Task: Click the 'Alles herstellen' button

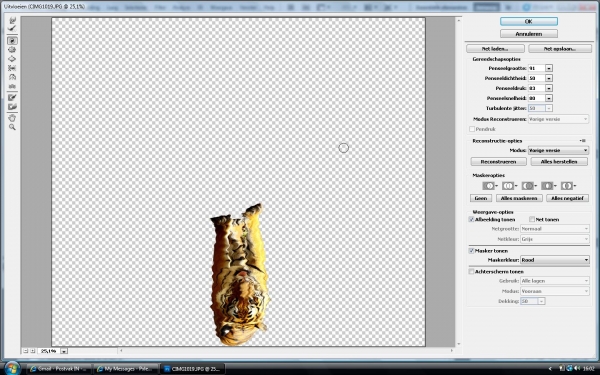Action: [x=559, y=161]
